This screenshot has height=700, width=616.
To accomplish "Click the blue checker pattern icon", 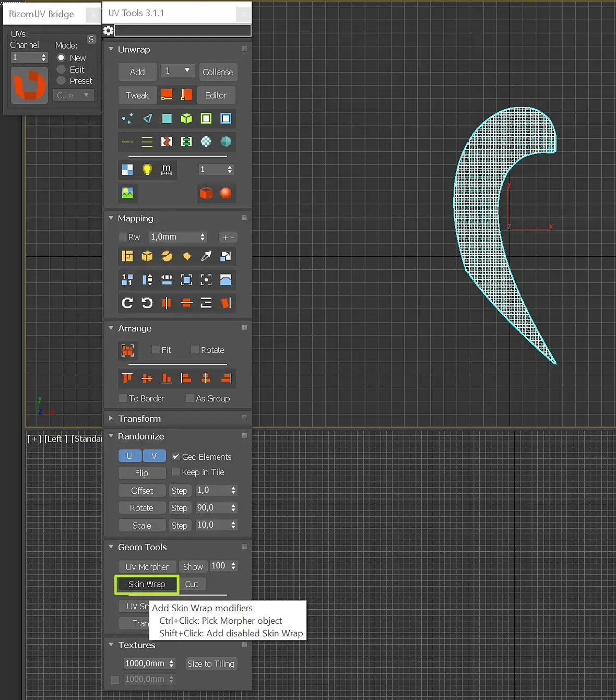I will [127, 170].
